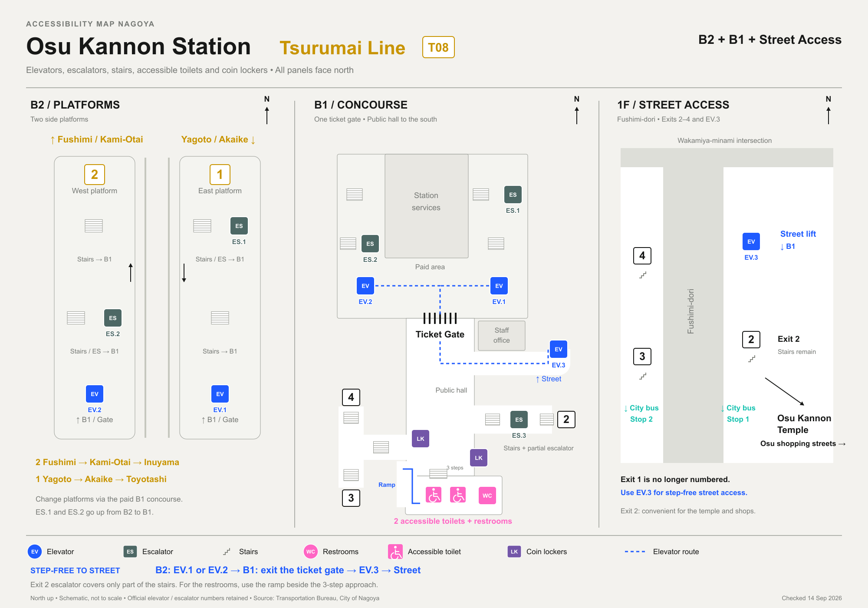Click Exit 4 marker in B1 concourse
The image size is (868, 608).
(351, 397)
